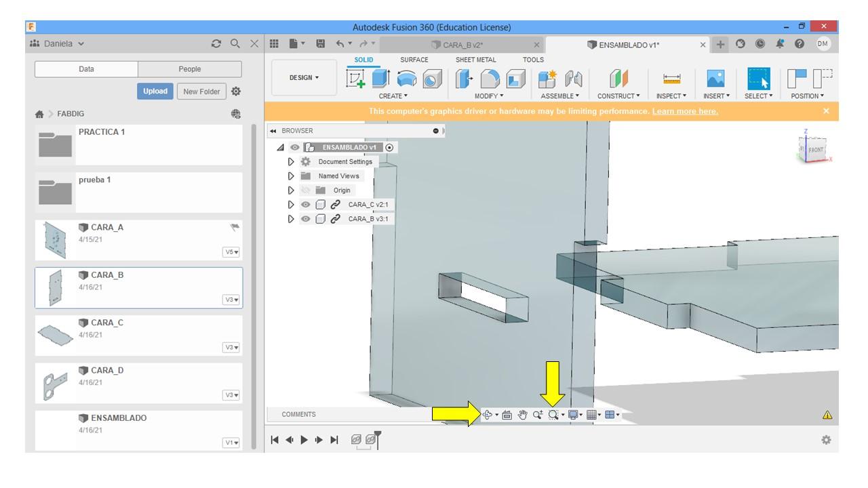
Task: Click the Zoom tool in navigation bar
Action: 538,415
